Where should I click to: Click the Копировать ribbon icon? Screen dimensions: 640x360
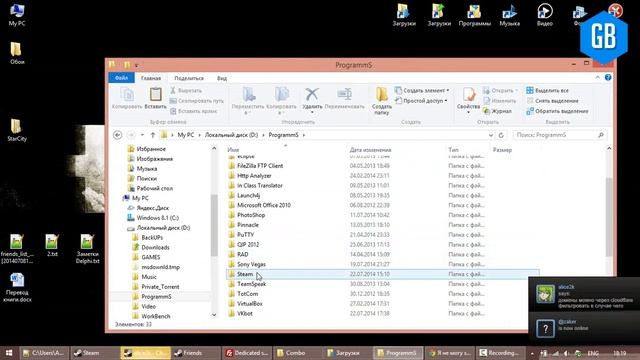click(x=127, y=95)
